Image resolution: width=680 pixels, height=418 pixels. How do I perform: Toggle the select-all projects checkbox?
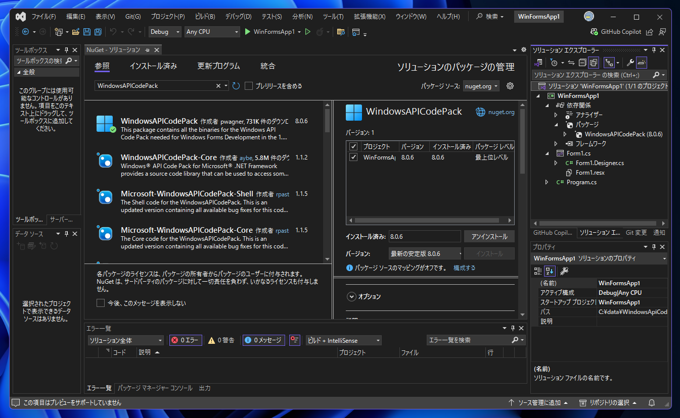point(353,146)
